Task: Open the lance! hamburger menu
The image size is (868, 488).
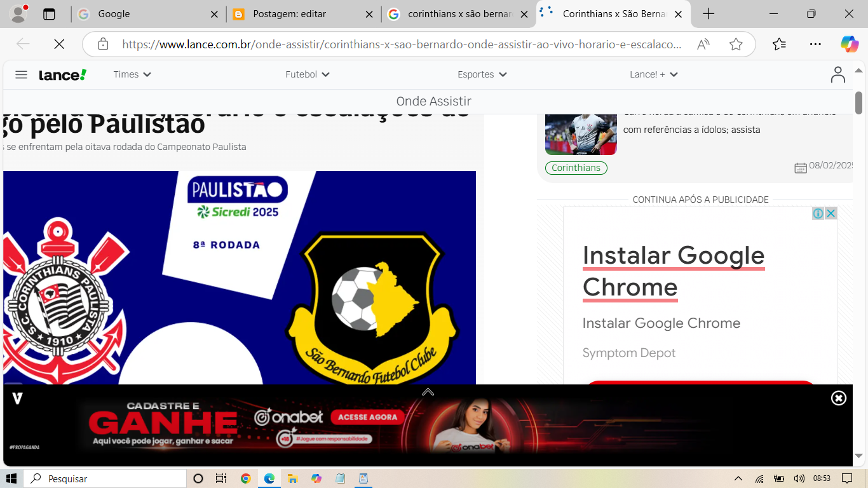Action: tap(21, 74)
